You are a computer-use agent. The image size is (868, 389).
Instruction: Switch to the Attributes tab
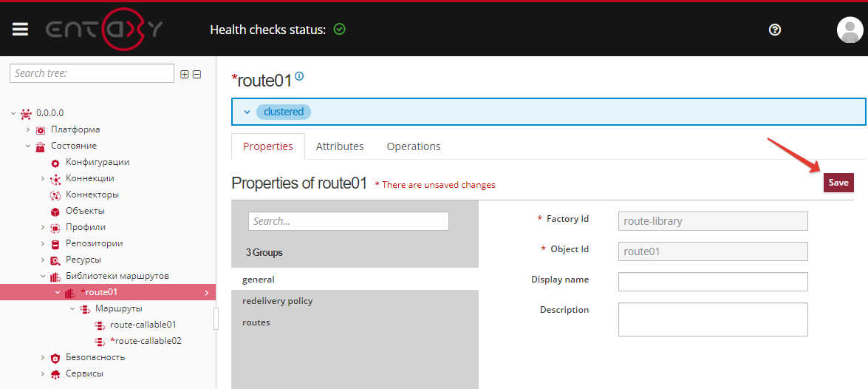tap(340, 146)
